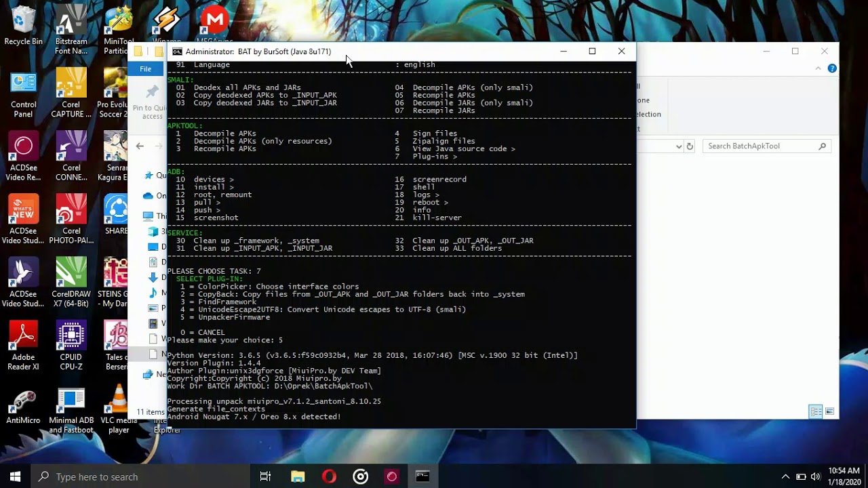The width and height of the screenshot is (868, 488).
Task: Open Corel CONNECT desktop icon
Action: coord(71,157)
